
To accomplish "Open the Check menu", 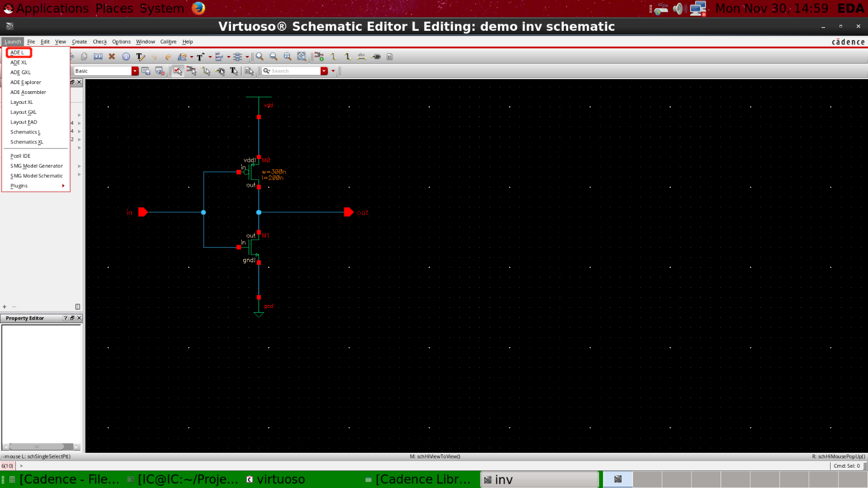I will pos(100,42).
